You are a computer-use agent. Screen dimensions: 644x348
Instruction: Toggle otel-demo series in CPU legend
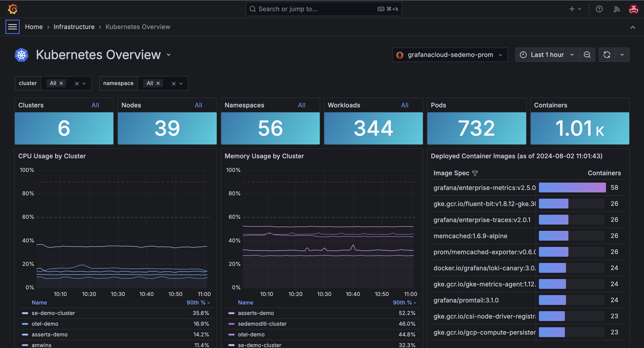(45, 323)
